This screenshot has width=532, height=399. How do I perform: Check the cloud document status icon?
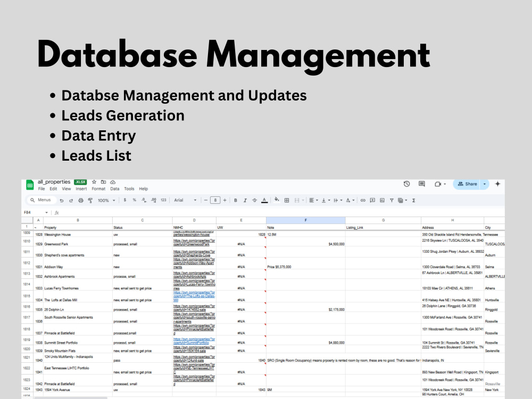113,182
